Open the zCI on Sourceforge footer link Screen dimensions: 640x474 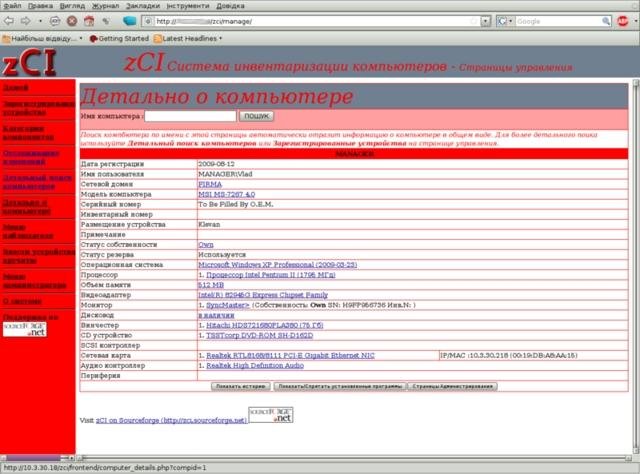click(171, 420)
